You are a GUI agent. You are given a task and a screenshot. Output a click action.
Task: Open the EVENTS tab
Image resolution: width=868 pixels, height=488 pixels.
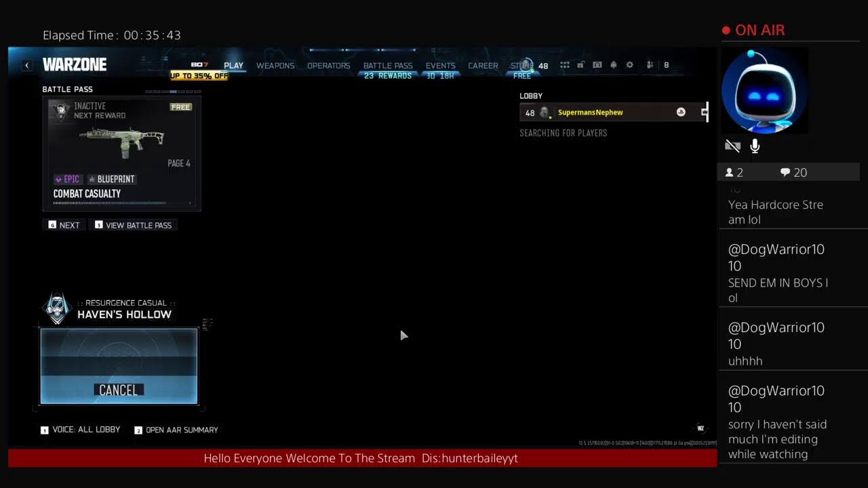coord(441,66)
